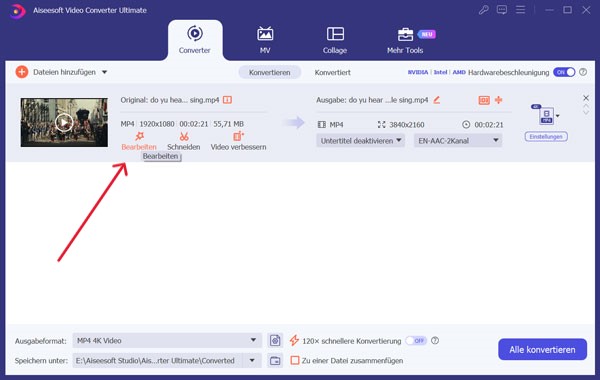Click the key register icon in title bar
The image size is (600, 380).
(x=484, y=10)
